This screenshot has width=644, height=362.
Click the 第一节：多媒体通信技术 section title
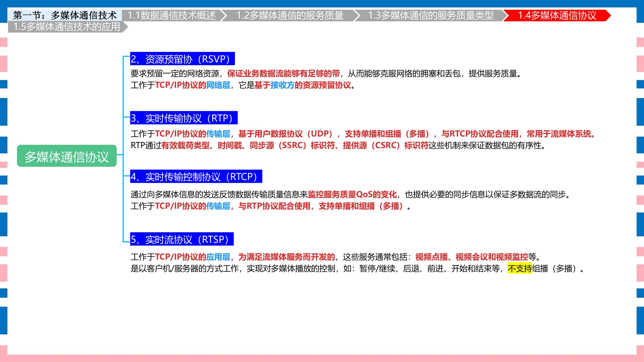65,15
